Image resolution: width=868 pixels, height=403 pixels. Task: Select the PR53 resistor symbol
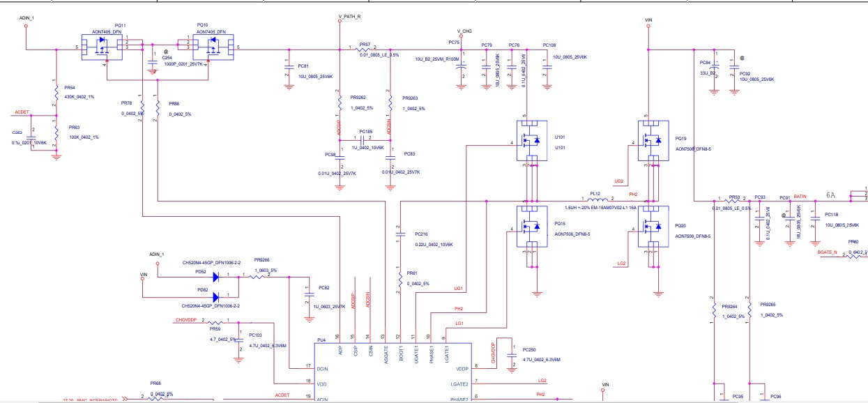[733, 201]
